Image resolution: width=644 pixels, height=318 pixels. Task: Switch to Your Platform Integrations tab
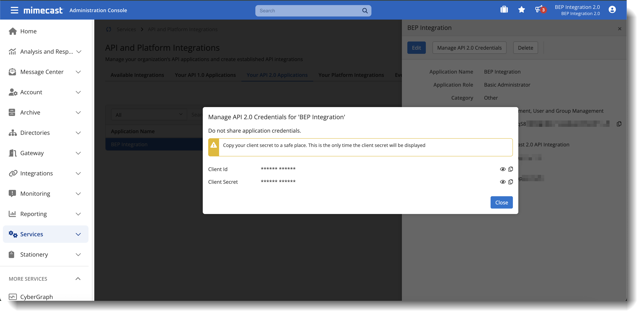point(351,75)
